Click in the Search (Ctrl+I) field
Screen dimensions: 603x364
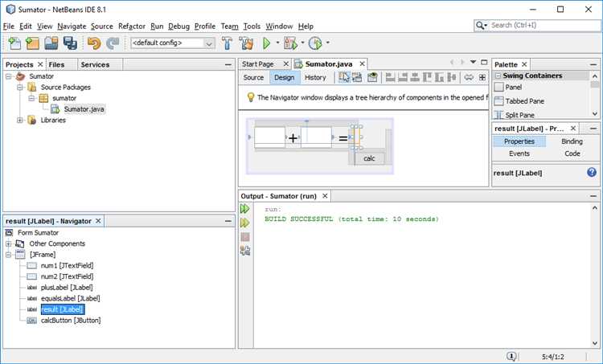click(x=545, y=26)
